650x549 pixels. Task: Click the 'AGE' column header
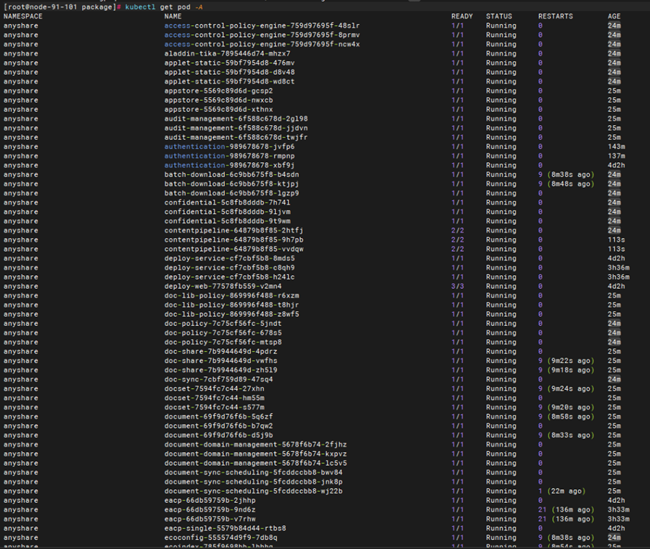pyautogui.click(x=614, y=16)
